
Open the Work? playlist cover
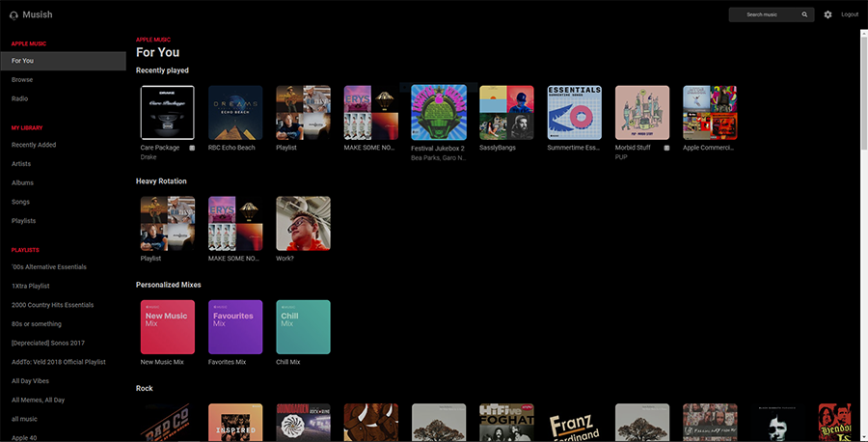(x=303, y=223)
